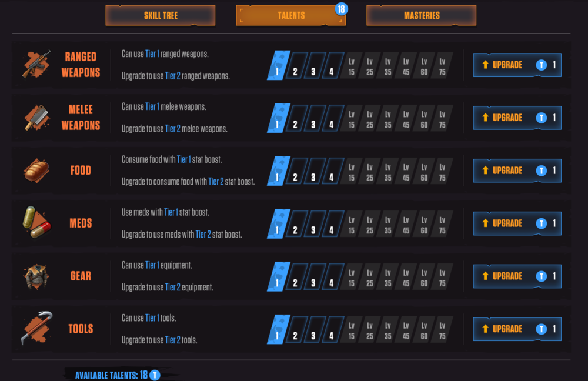Click Lv 15 slot in the Food row
The height and width of the screenshot is (381, 588).
(x=350, y=171)
